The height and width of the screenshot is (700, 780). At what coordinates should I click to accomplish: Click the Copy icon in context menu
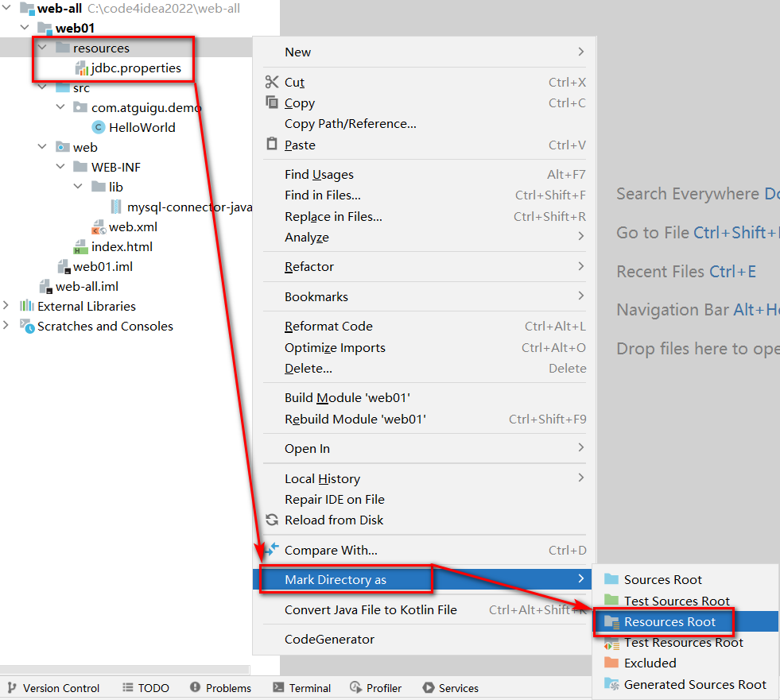pos(272,102)
